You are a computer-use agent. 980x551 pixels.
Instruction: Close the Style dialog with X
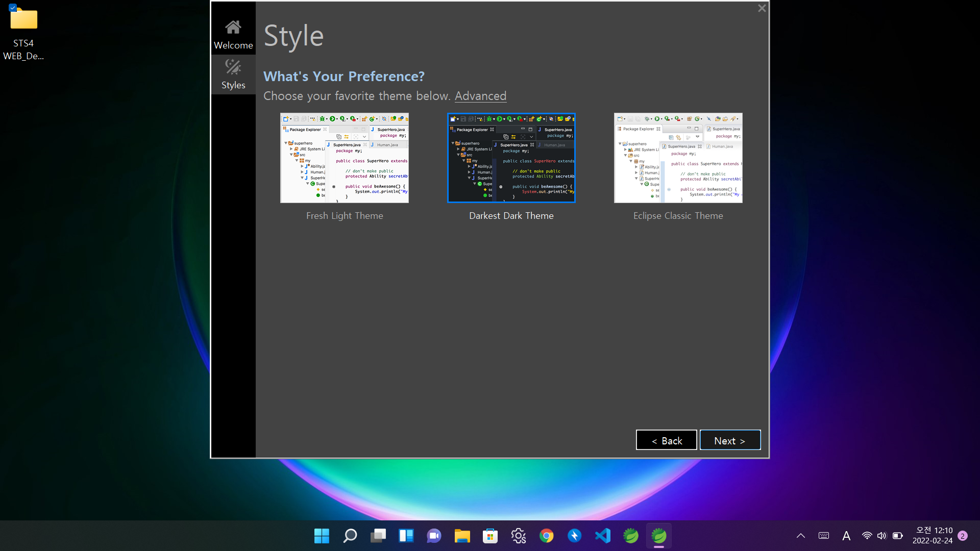[762, 8]
